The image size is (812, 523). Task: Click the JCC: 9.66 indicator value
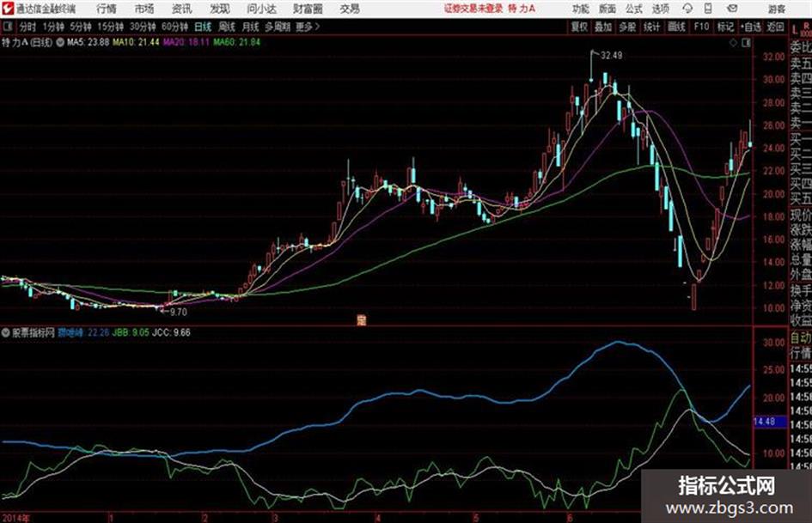171,332
